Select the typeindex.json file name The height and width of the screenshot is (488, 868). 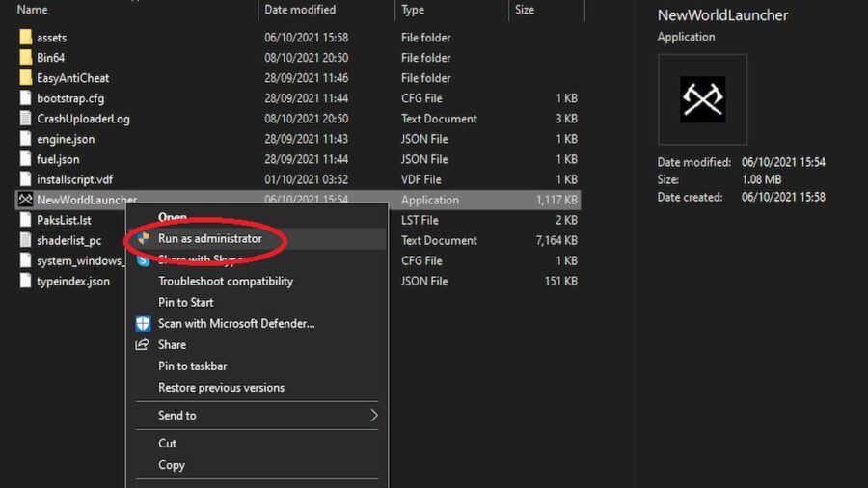(73, 281)
